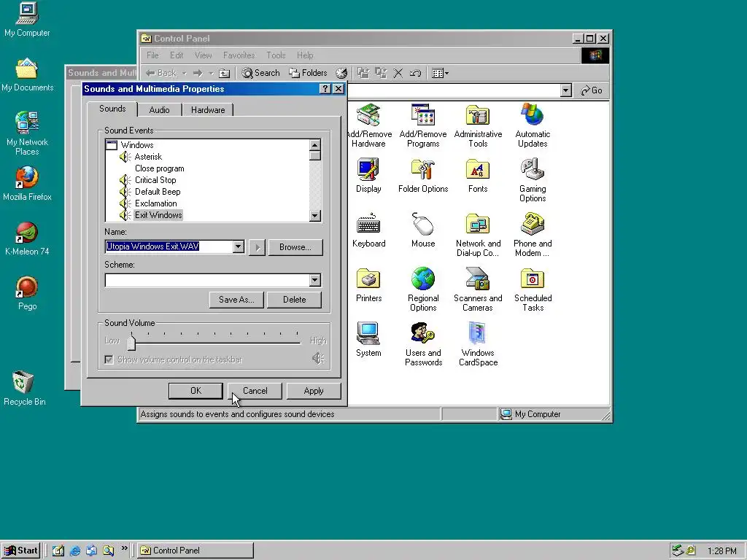Select the Recycle Bin desktop icon

(24, 388)
